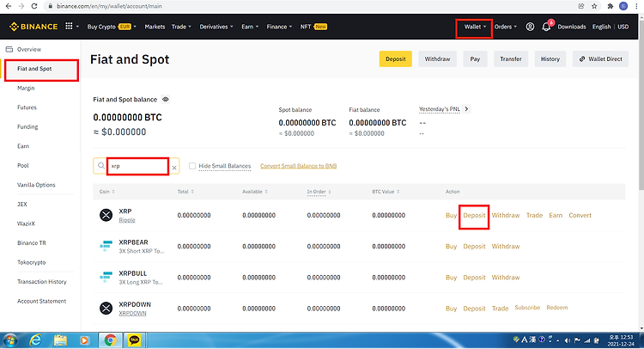The image size is (644, 349).
Task: Open the apps grid menu icon
Action: point(69,27)
